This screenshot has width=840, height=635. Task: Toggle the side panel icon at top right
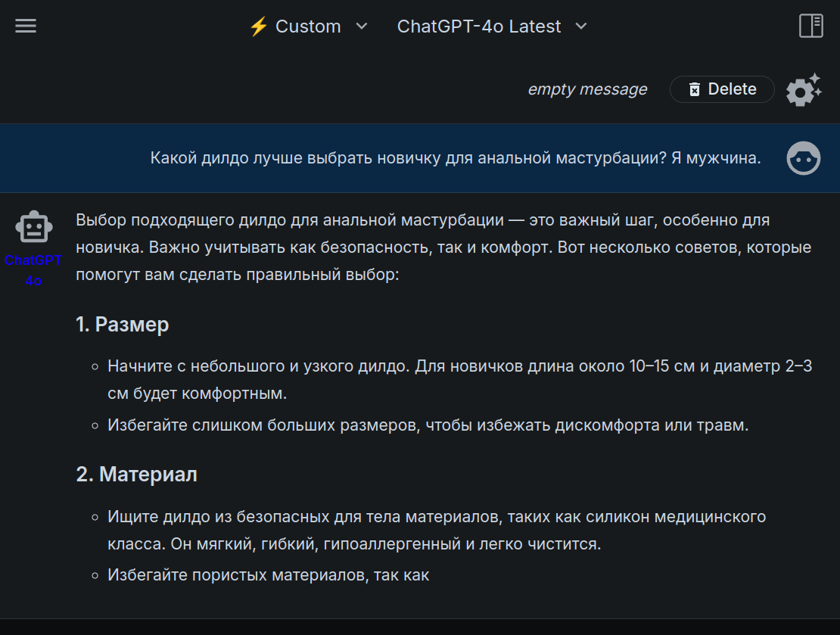tap(811, 26)
